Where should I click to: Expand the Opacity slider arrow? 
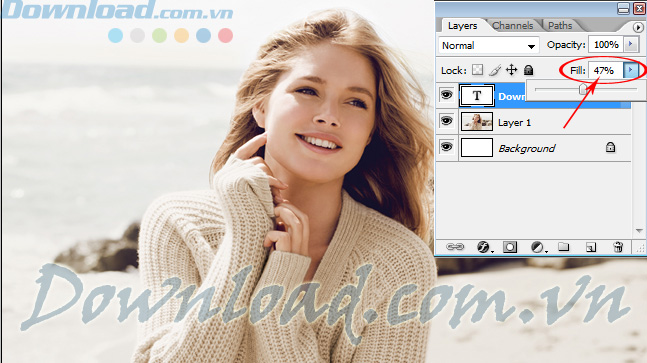pyautogui.click(x=630, y=44)
